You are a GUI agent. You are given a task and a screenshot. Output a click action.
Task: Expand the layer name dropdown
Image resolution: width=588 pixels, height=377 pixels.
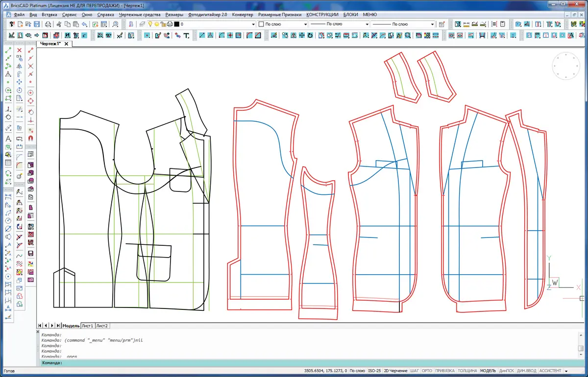click(253, 24)
